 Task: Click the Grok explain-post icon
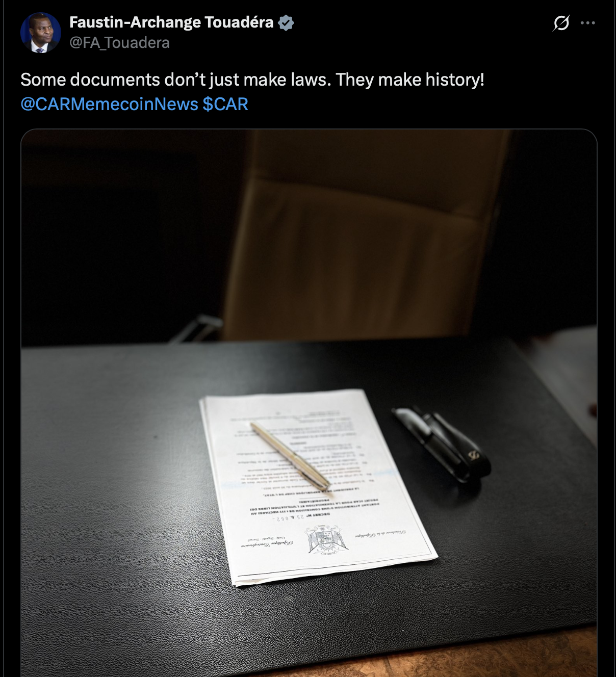[x=561, y=23]
